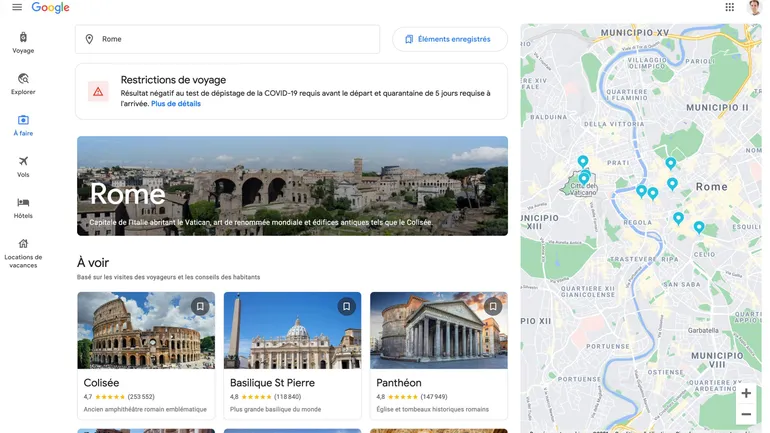Open Éléments enregistrés saved items
Viewport: 770px width, 433px height.
(449, 39)
